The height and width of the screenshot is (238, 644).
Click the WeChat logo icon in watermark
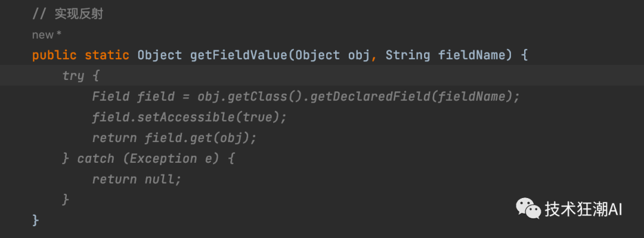click(528, 208)
